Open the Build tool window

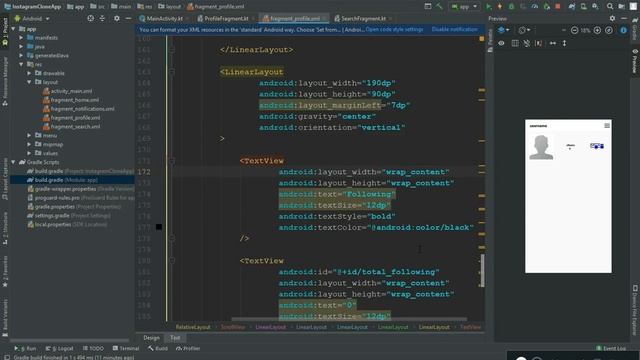(x=158, y=348)
